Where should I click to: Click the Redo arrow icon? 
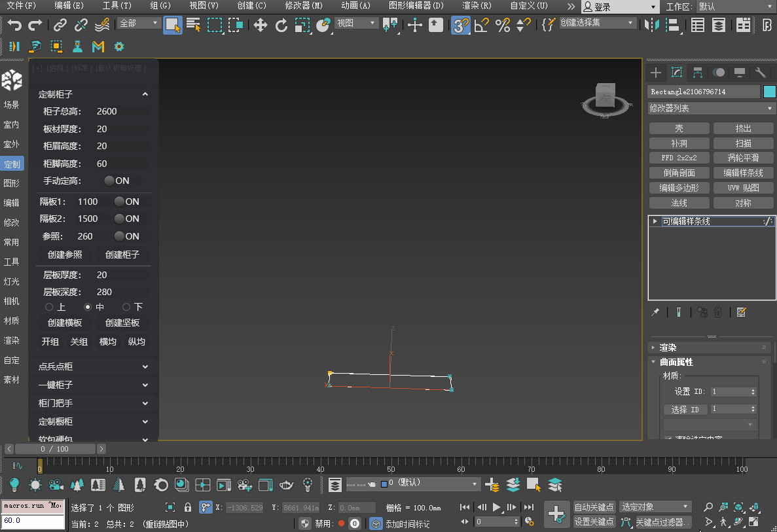pyautogui.click(x=35, y=25)
